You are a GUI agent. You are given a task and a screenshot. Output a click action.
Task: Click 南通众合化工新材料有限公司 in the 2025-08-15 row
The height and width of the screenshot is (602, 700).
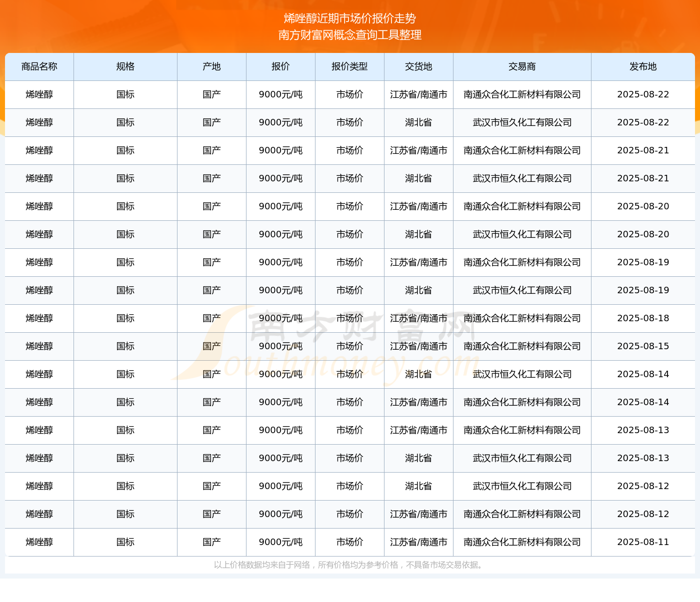[522, 346]
